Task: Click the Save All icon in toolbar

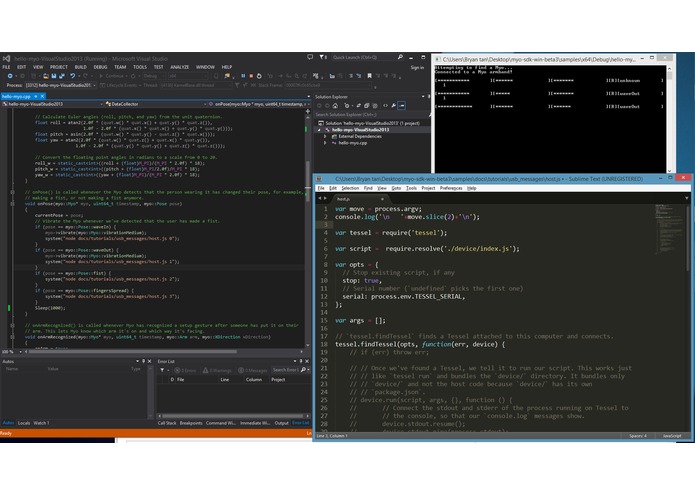Action: (62, 76)
